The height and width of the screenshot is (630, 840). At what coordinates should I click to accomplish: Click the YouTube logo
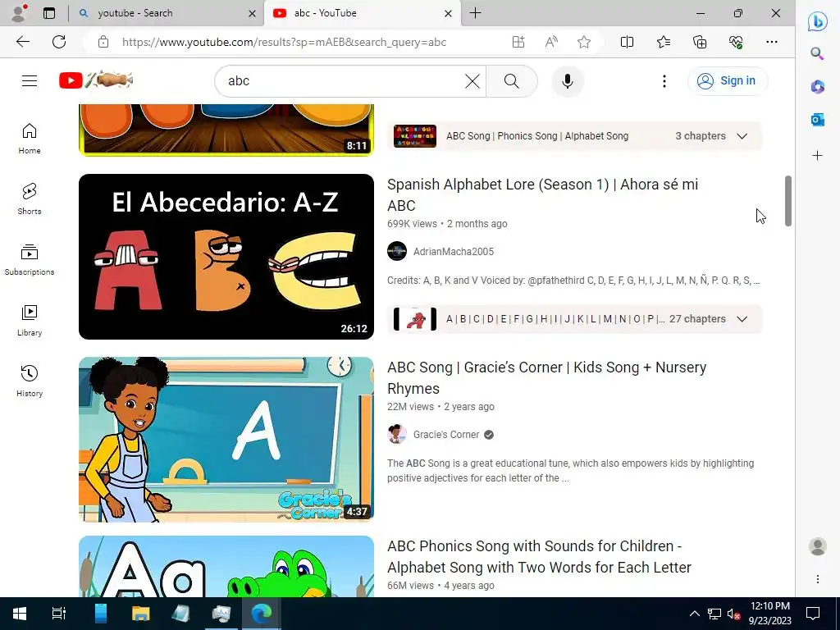[96, 80]
